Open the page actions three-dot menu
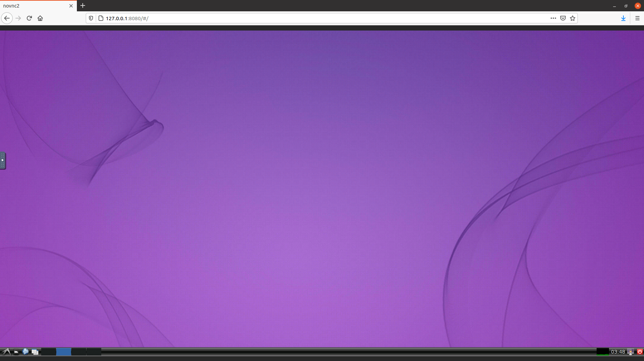 (553, 19)
